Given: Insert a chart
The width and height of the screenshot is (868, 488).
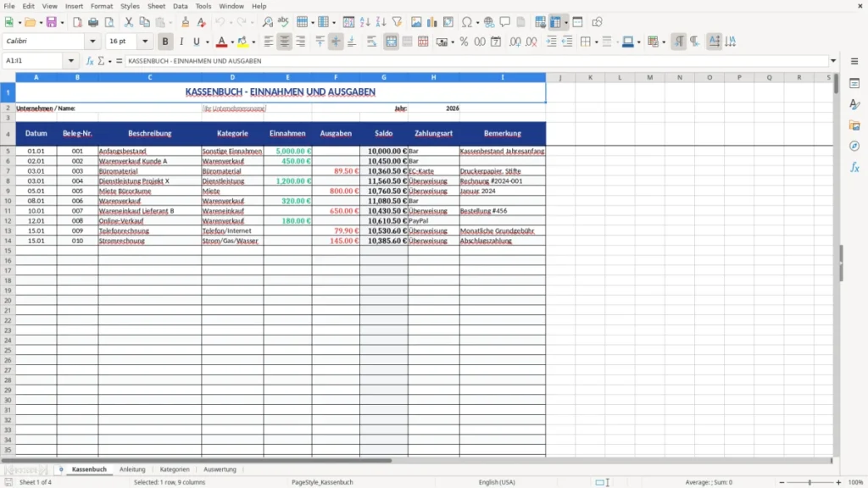Looking at the screenshot, I should pyautogui.click(x=432, y=22).
